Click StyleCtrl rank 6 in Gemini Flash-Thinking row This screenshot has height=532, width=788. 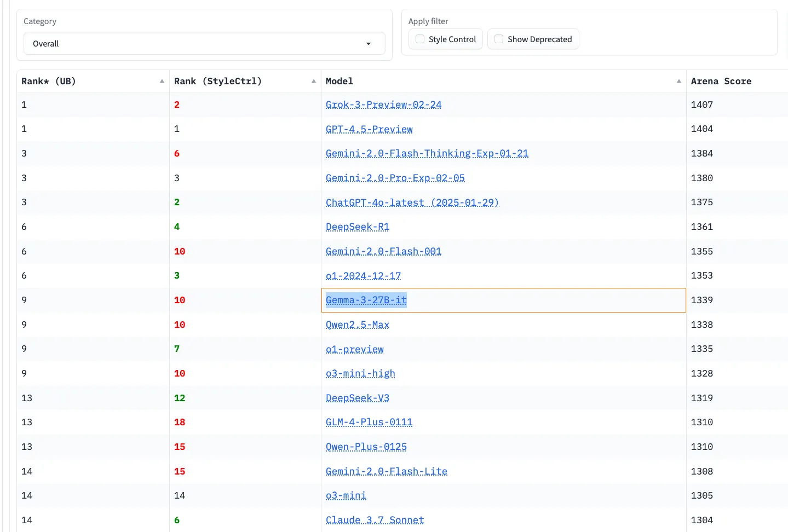(177, 153)
